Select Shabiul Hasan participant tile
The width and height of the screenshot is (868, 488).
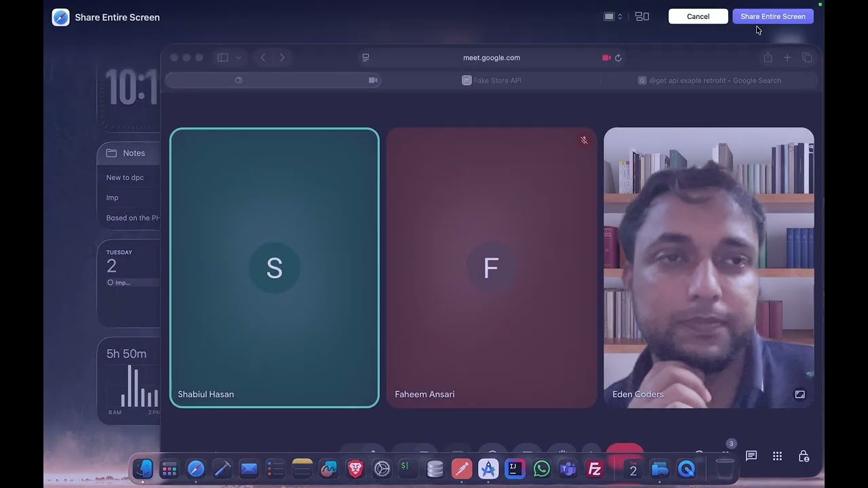274,268
